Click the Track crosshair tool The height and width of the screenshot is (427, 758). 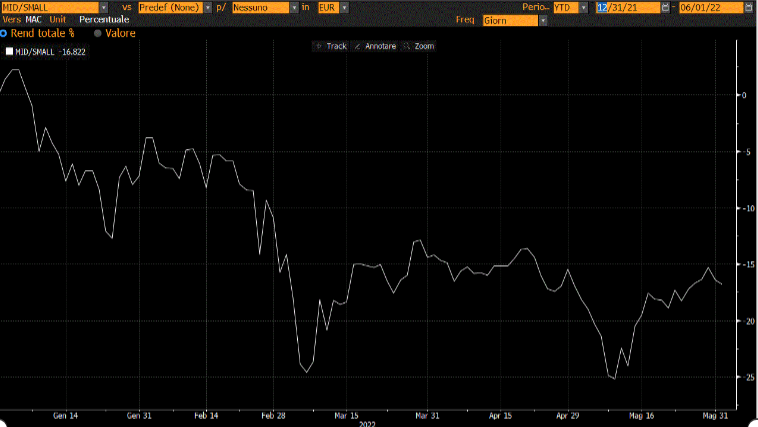[x=331, y=46]
